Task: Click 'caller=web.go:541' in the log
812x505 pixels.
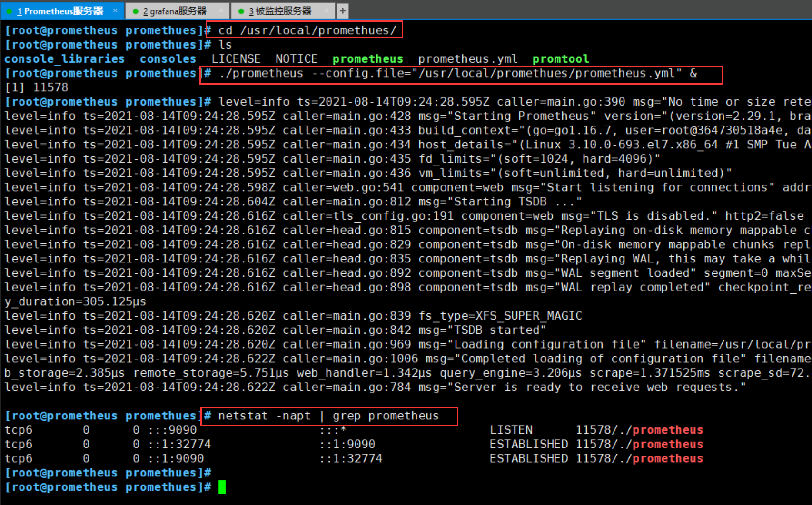Action: coord(343,187)
